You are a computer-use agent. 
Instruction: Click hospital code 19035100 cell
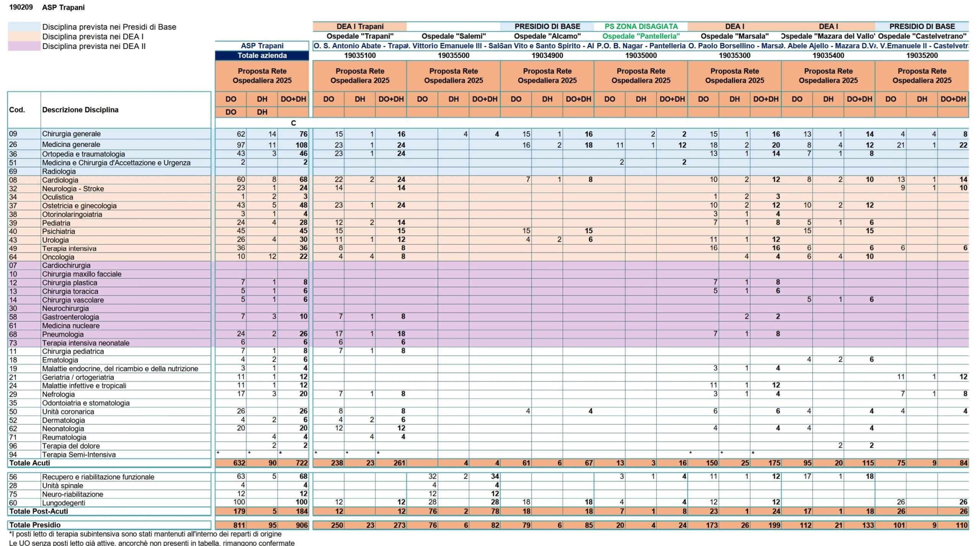coord(360,56)
